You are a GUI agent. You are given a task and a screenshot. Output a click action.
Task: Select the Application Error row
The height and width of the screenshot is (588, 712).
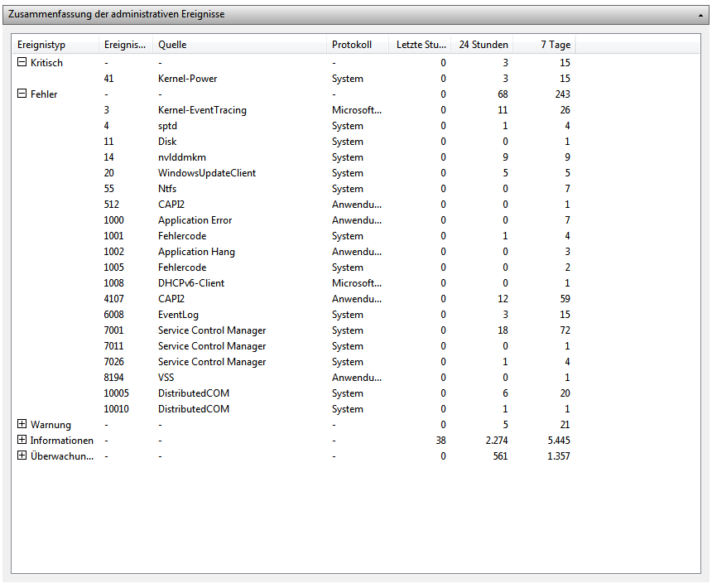(x=294, y=220)
